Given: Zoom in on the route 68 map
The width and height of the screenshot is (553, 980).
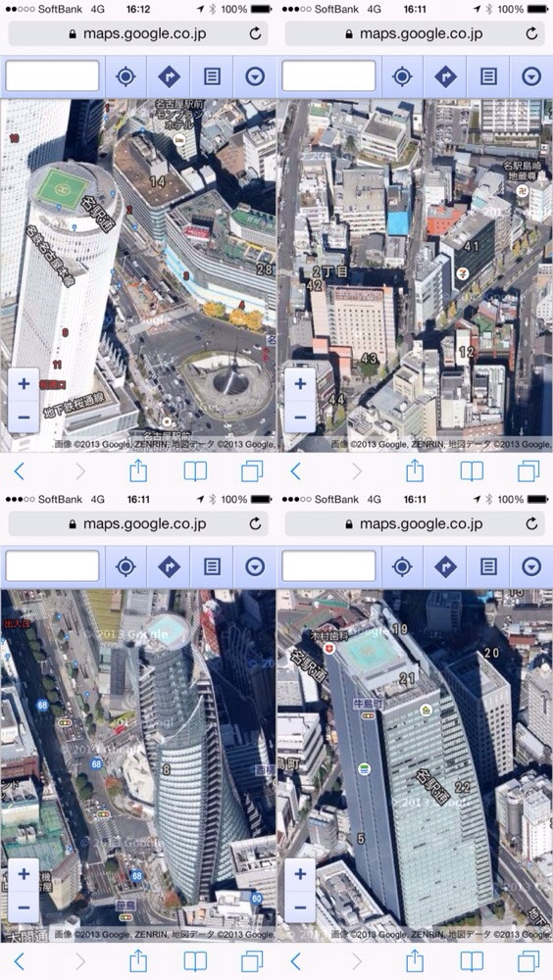Looking at the screenshot, I should click(24, 874).
